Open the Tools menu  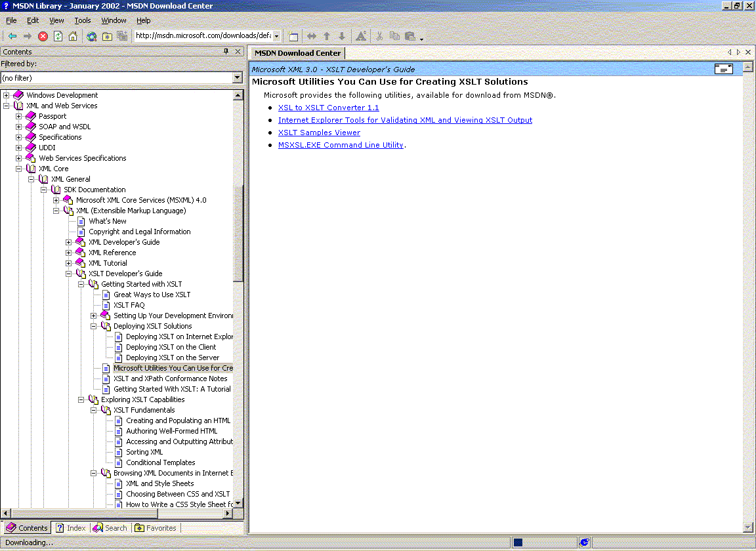coord(83,20)
